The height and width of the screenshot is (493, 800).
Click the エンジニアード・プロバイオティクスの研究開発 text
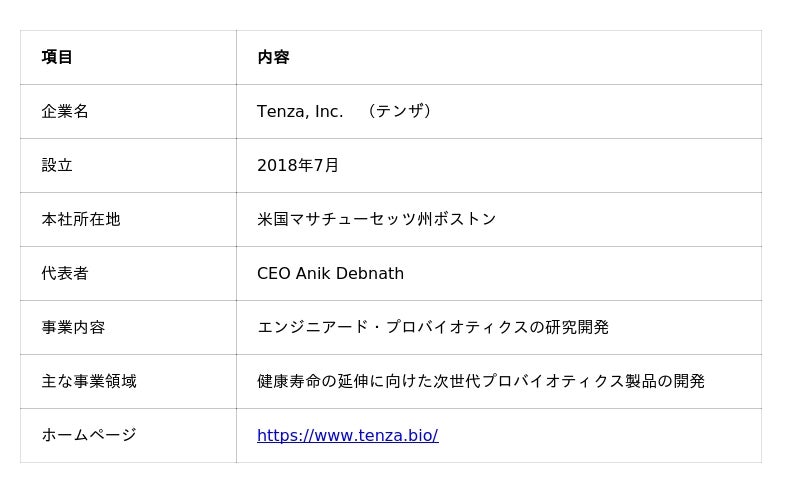point(433,327)
